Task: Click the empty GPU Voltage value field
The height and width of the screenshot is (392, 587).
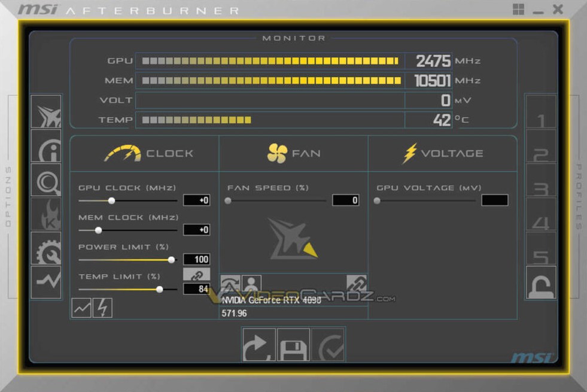Action: (x=494, y=200)
